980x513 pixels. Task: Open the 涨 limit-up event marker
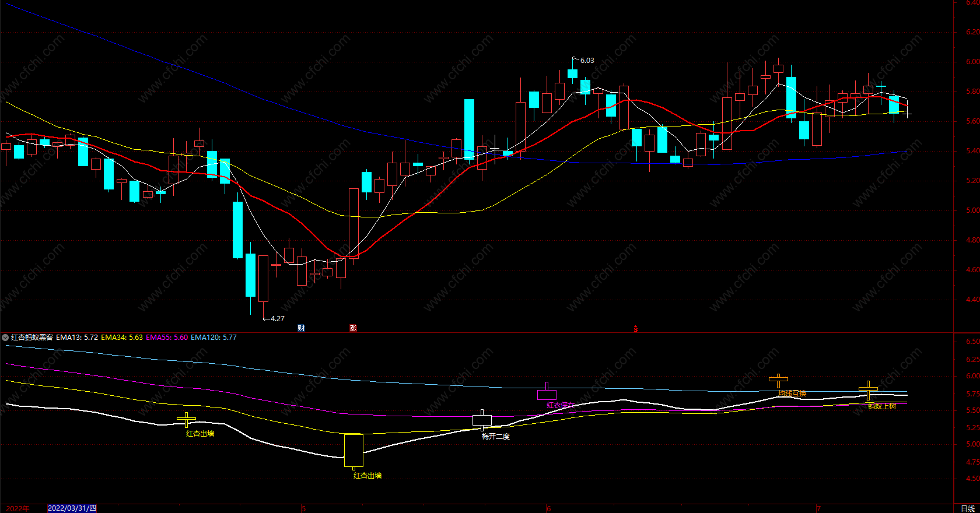353,328
